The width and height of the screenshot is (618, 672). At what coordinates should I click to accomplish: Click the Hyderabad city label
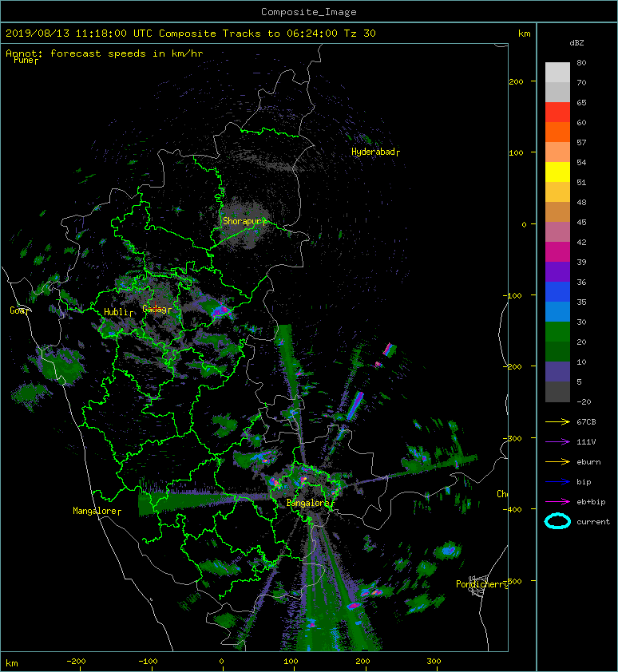[x=375, y=152]
